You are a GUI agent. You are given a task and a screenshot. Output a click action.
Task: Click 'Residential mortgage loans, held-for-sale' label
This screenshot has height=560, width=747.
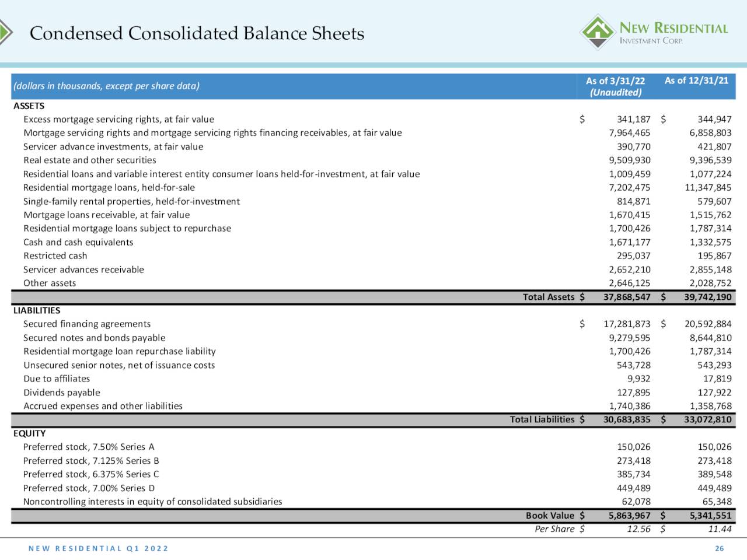click(x=109, y=187)
